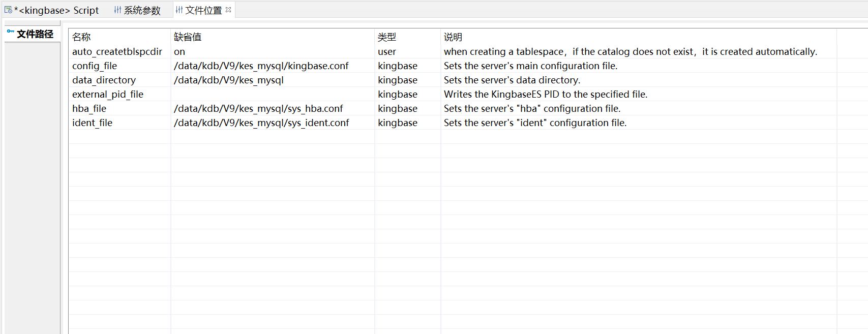Click the data_directory default value cell

pyautogui.click(x=229, y=80)
